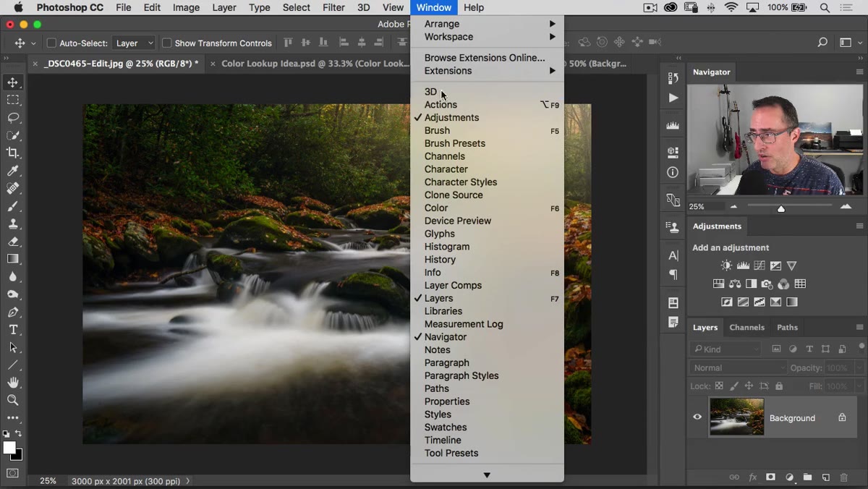Choose Actions from the Window menu

(487, 105)
